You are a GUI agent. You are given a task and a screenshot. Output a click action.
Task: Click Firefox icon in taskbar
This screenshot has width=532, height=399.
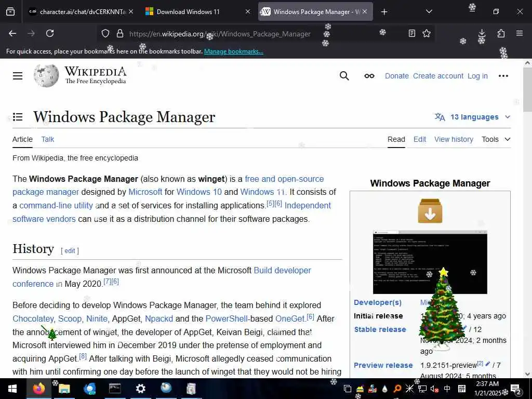38,389
